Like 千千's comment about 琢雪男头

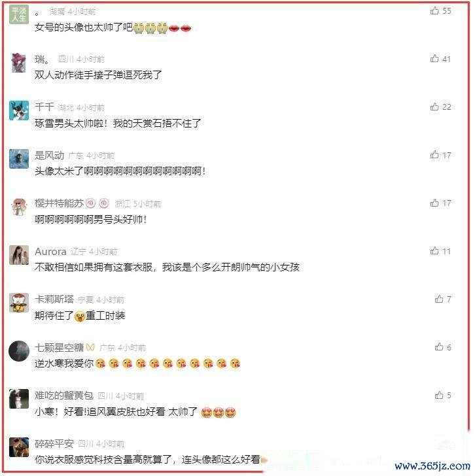pyautogui.click(x=434, y=107)
